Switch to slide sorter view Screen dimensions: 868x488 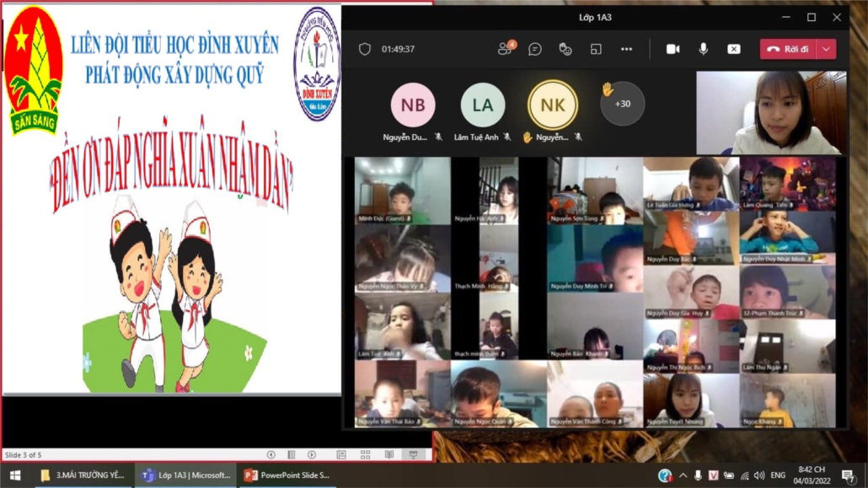click(365, 454)
